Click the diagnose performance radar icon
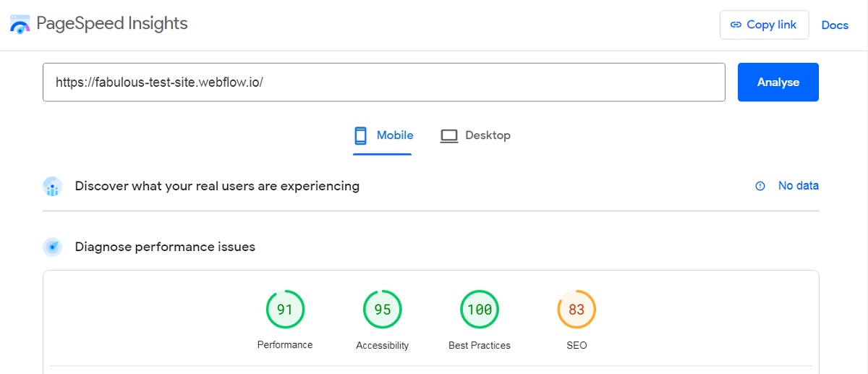 (x=52, y=247)
